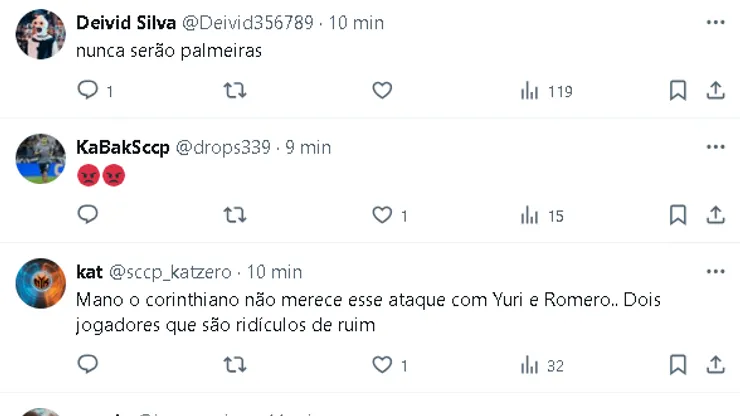Viewport: 740px width, 416px height.
Task: Bookmark kat's tweet about Corinthians attack
Action: coord(677,365)
